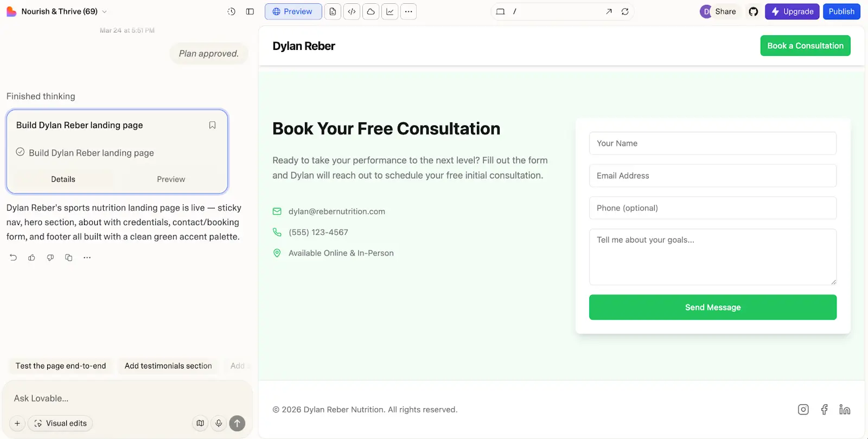This screenshot has height=439, width=868.
Task: Click the plan mode map icon
Action: pyautogui.click(x=200, y=423)
